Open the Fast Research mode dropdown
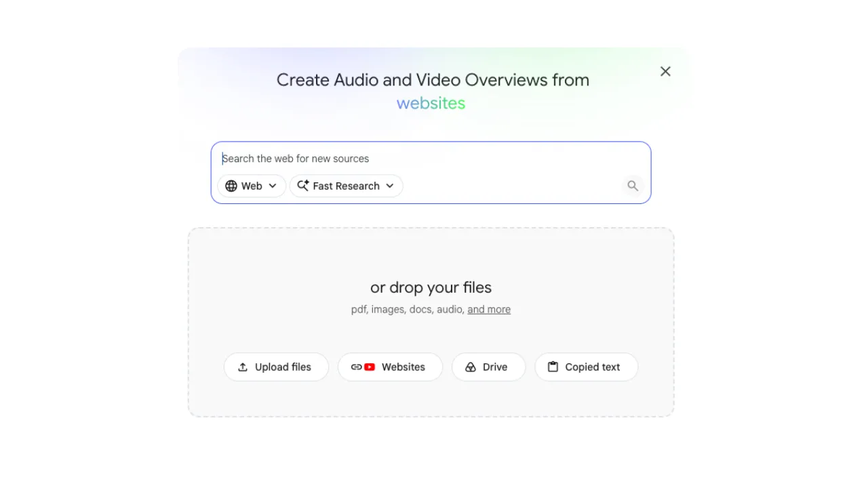The image size is (868, 488). pos(347,186)
